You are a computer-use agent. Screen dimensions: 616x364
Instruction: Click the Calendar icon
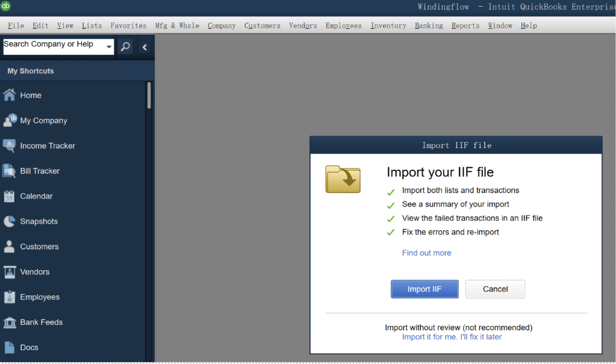point(9,196)
